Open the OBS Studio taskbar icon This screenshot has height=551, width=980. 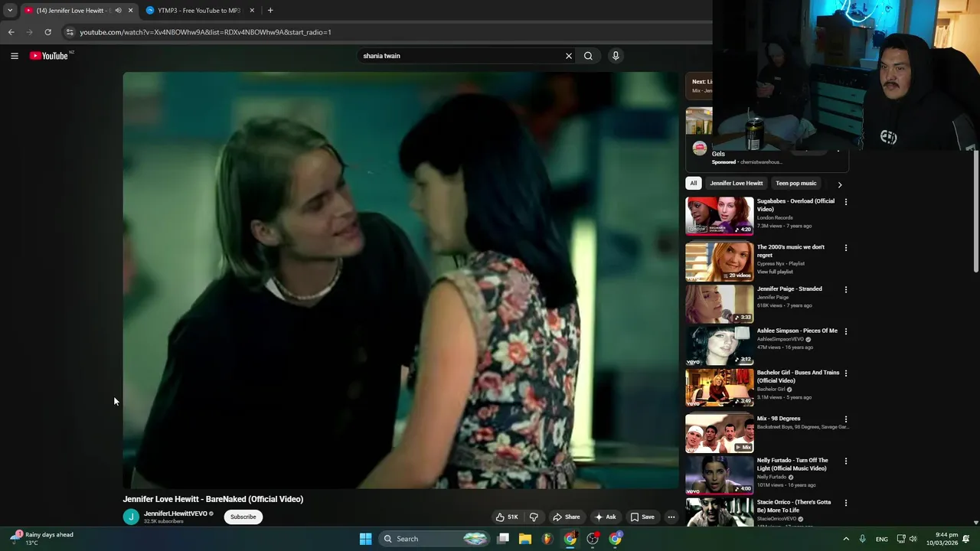(x=593, y=539)
